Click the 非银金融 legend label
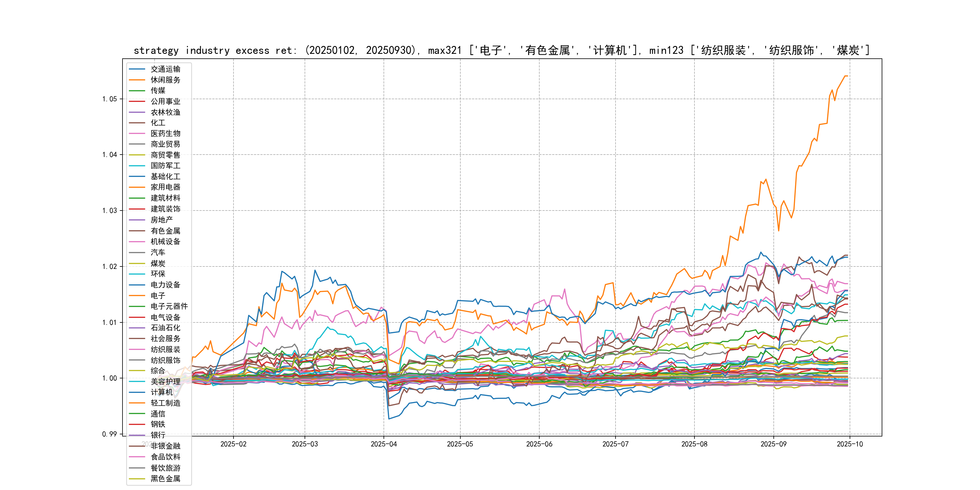This screenshot has height=490, width=980. [165, 446]
